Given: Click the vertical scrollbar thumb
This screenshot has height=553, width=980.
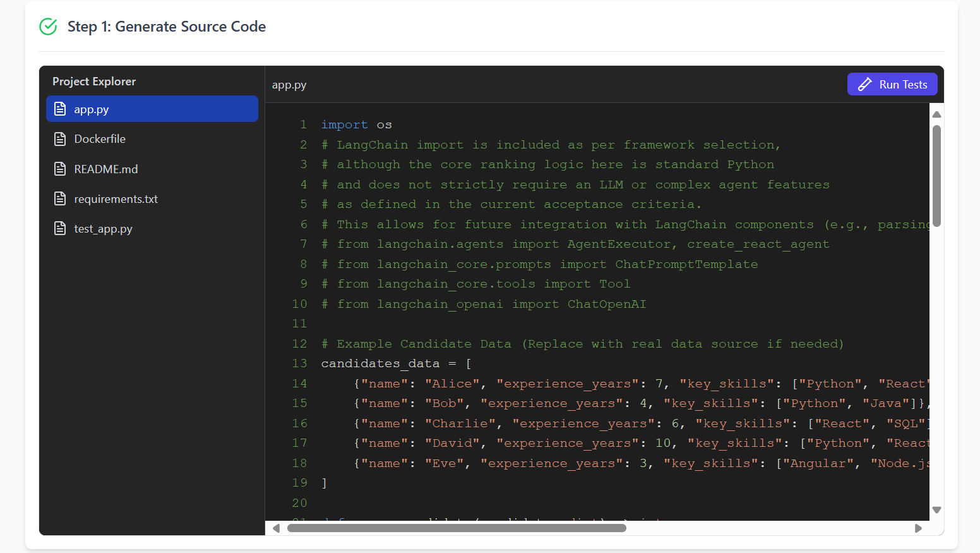Looking at the screenshot, I should tap(936, 176).
